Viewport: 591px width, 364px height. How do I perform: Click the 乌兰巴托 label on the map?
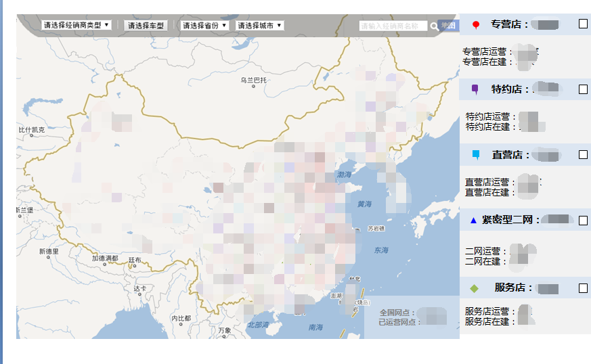[x=254, y=81]
